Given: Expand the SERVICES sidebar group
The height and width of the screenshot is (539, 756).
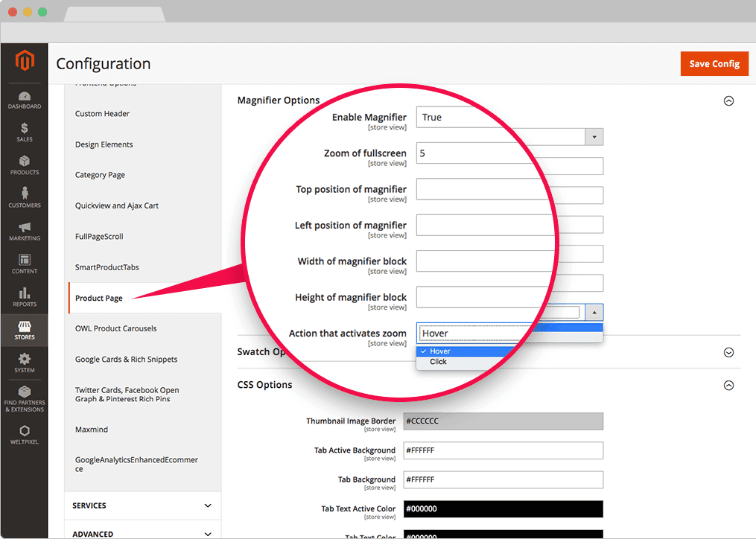Looking at the screenshot, I should point(208,505).
